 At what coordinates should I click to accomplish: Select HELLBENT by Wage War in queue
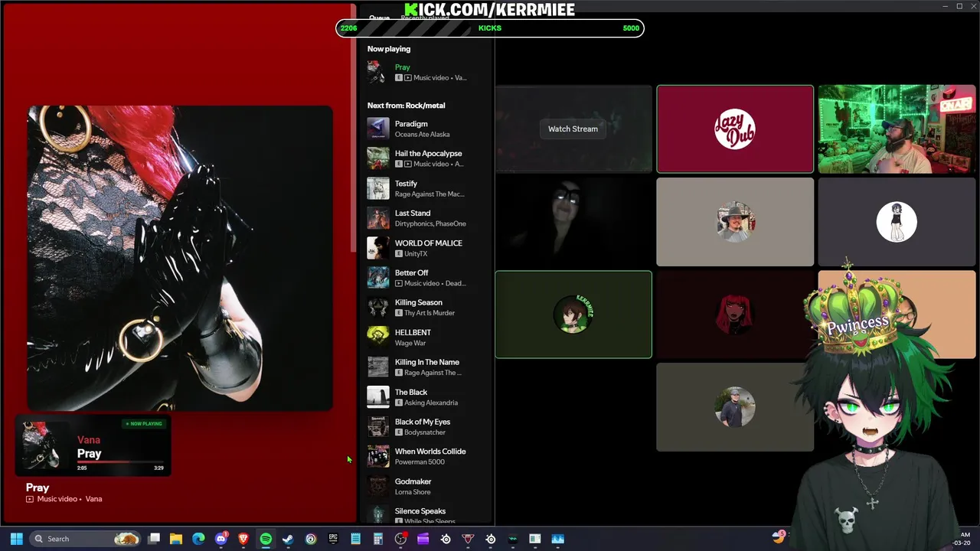[425, 337]
